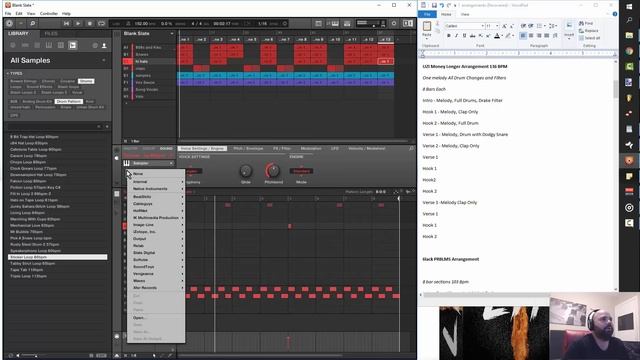The image size is (640, 360).
Task: Click the Strikethrough icon in WordPad
Action: 472,36
